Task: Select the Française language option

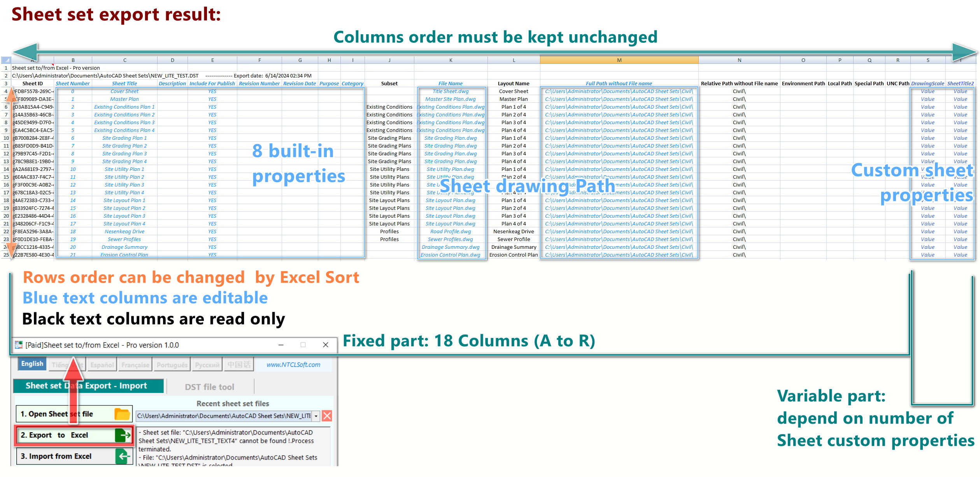Action: [x=135, y=365]
